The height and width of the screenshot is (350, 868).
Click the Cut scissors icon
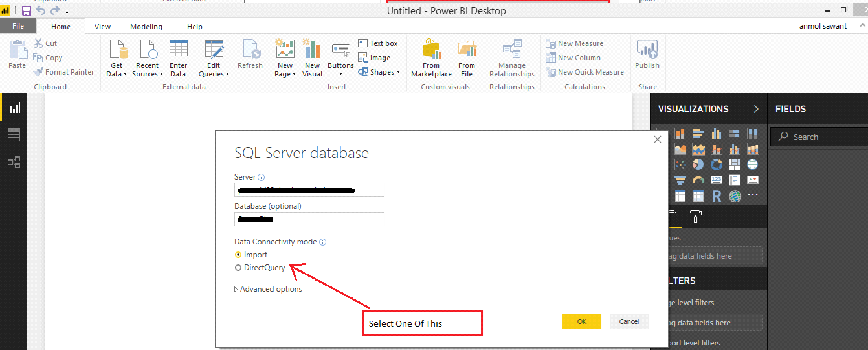coord(38,43)
